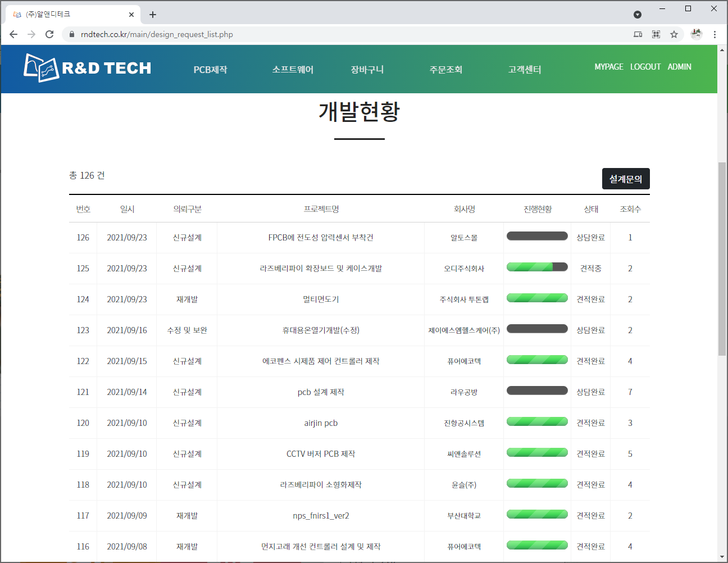The height and width of the screenshot is (563, 728).
Task: Click the LOGOUT link
Action: click(x=645, y=67)
